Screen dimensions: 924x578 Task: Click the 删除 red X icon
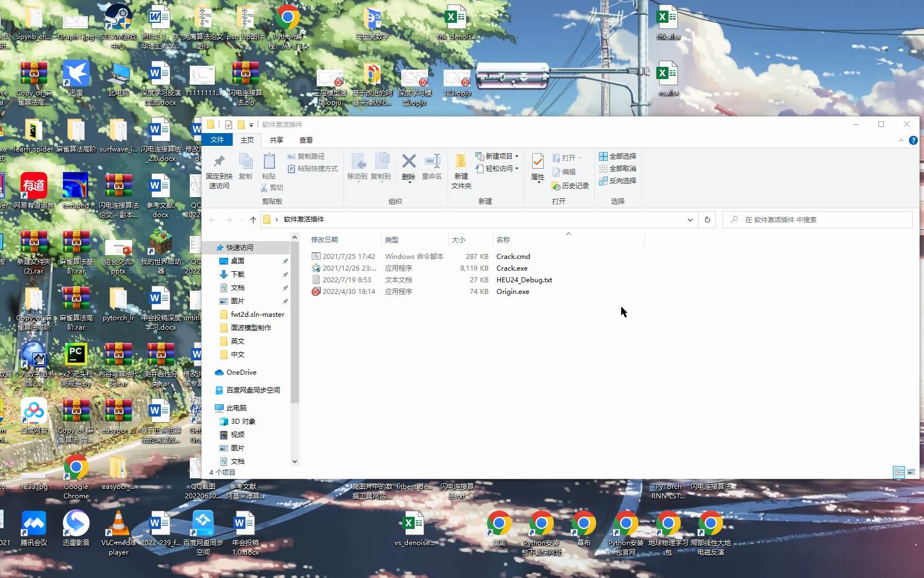[x=409, y=161]
